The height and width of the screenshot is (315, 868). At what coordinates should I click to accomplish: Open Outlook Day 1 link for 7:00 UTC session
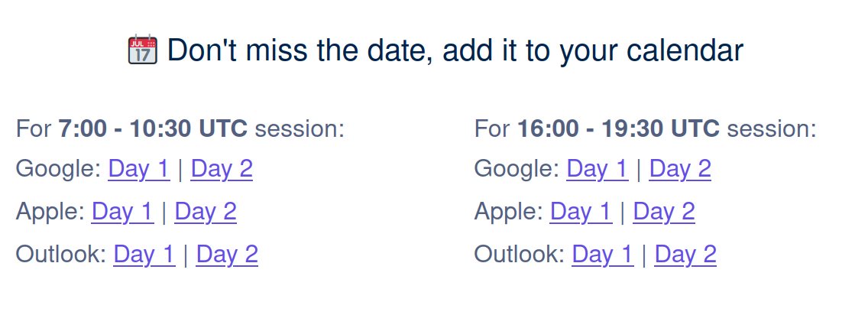(x=144, y=254)
